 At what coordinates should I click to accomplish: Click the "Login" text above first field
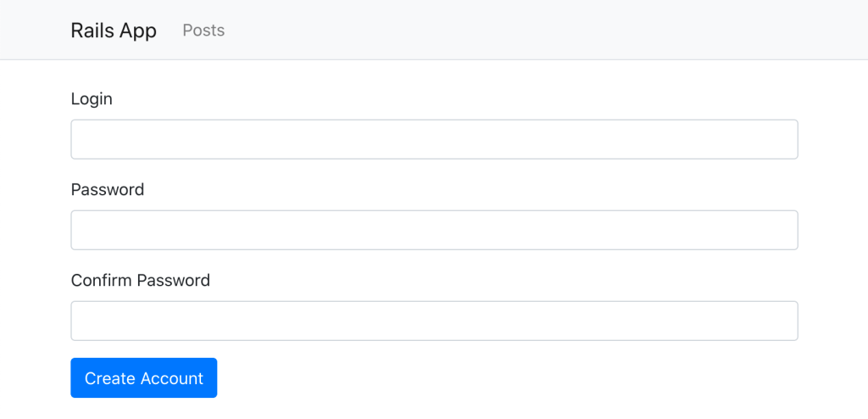(x=92, y=99)
